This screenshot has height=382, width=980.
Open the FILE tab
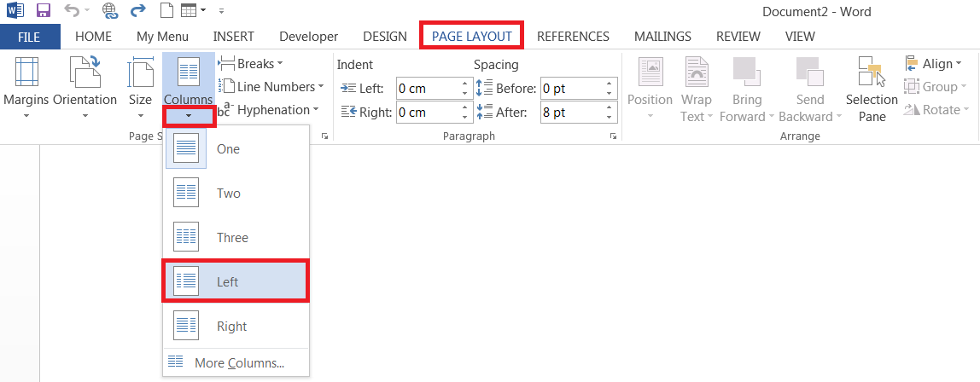point(30,37)
